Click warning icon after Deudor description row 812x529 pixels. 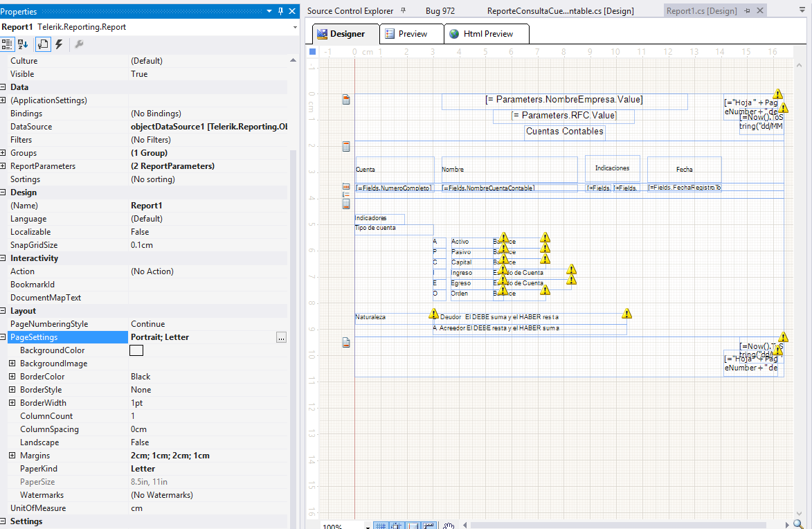click(626, 314)
